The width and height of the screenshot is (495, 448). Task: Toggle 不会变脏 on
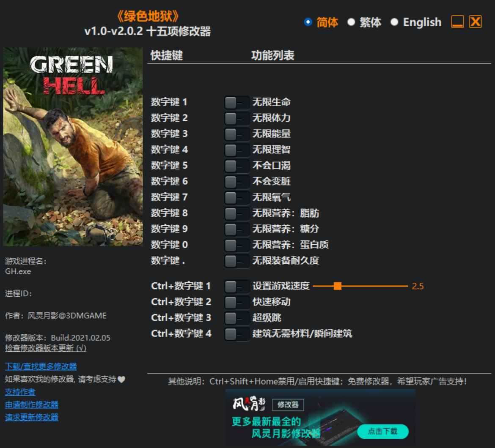(x=236, y=181)
